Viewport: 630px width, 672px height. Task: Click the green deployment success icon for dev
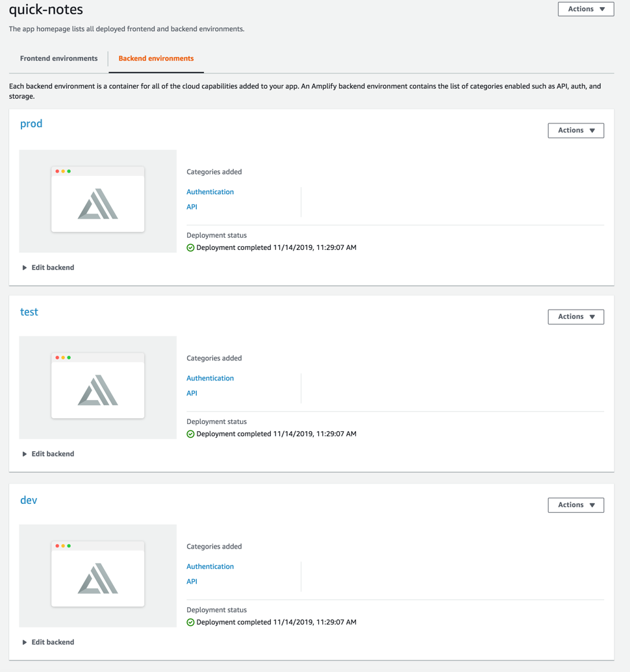tap(190, 621)
